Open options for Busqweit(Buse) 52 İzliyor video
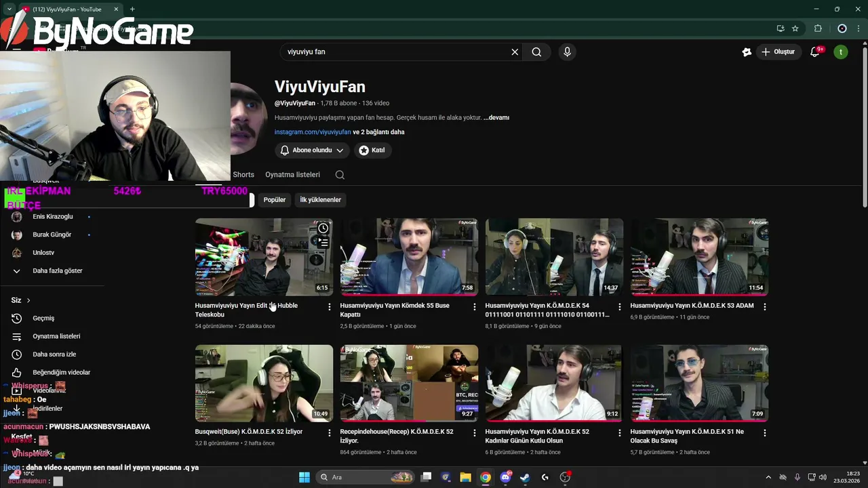 (x=330, y=432)
